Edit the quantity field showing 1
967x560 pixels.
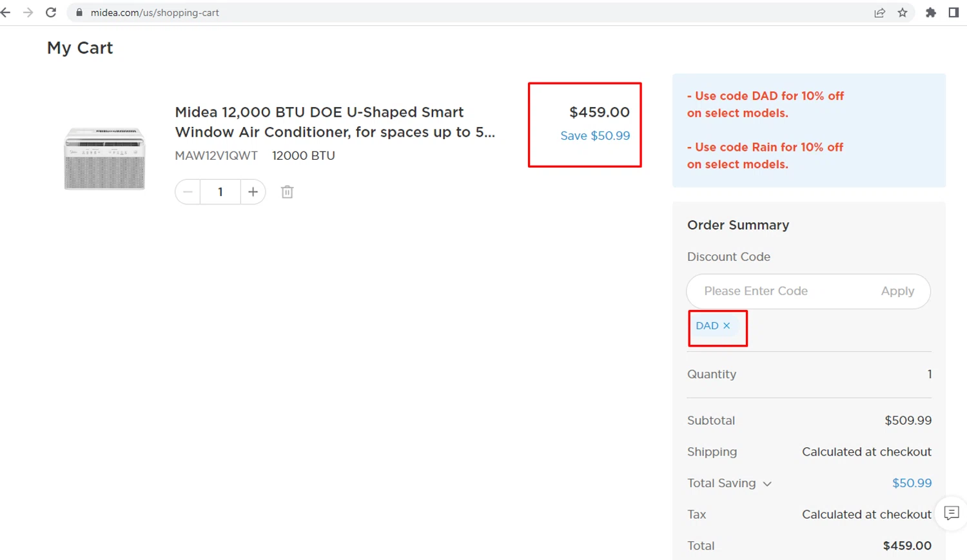(x=220, y=192)
